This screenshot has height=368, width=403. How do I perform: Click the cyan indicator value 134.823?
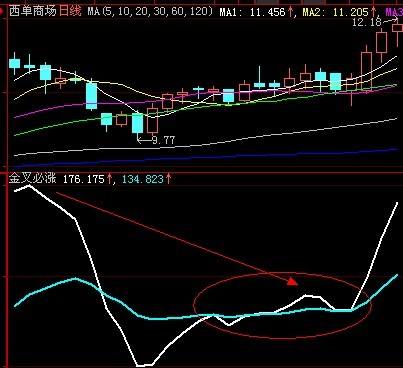[143, 179]
